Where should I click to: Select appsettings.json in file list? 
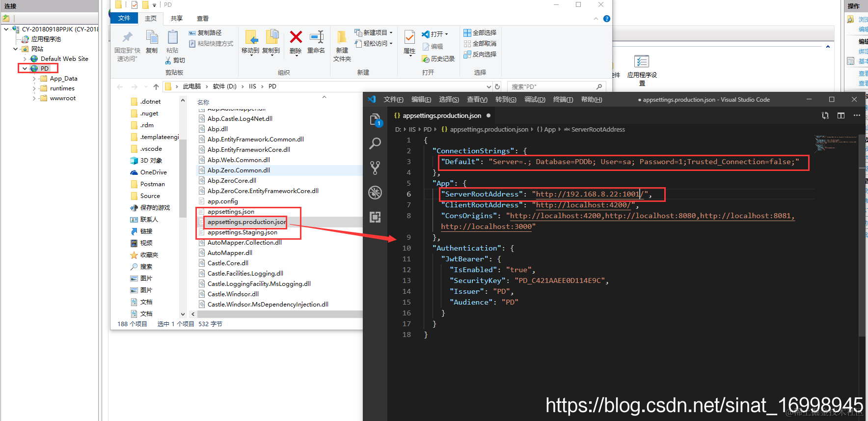231,212
